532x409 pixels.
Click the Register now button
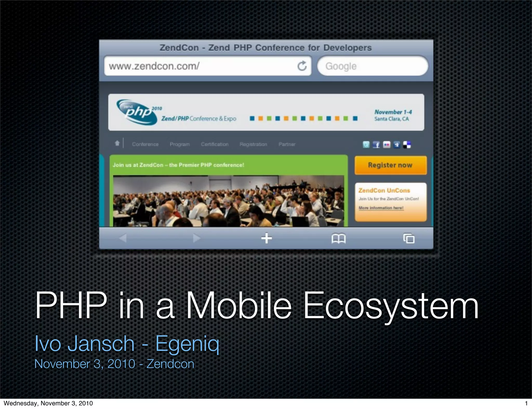[390, 165]
